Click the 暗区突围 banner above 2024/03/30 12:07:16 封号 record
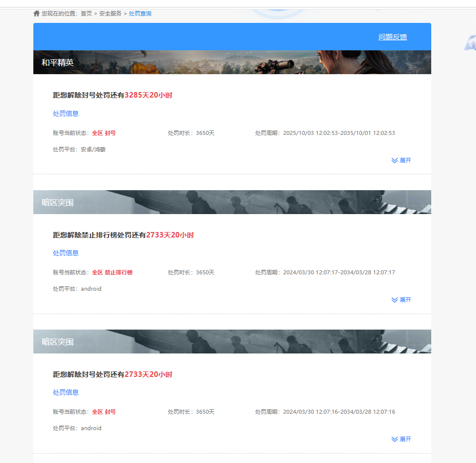This screenshot has width=476, height=463. click(x=232, y=342)
